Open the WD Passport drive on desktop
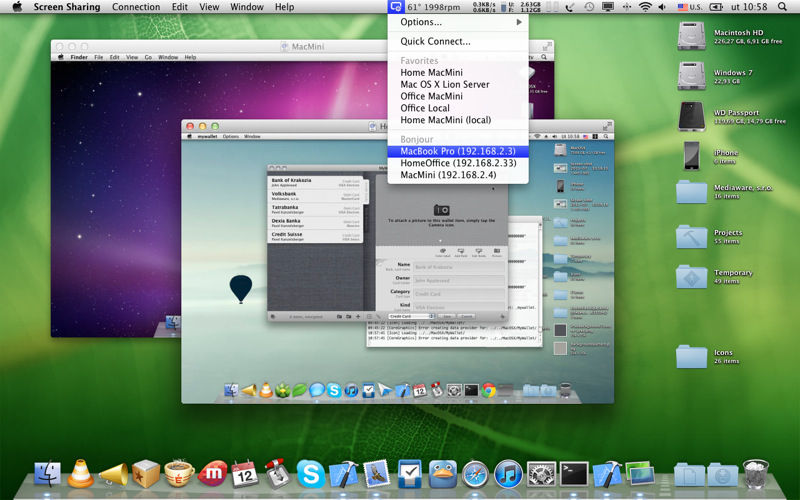The image size is (800, 500). coord(691,116)
